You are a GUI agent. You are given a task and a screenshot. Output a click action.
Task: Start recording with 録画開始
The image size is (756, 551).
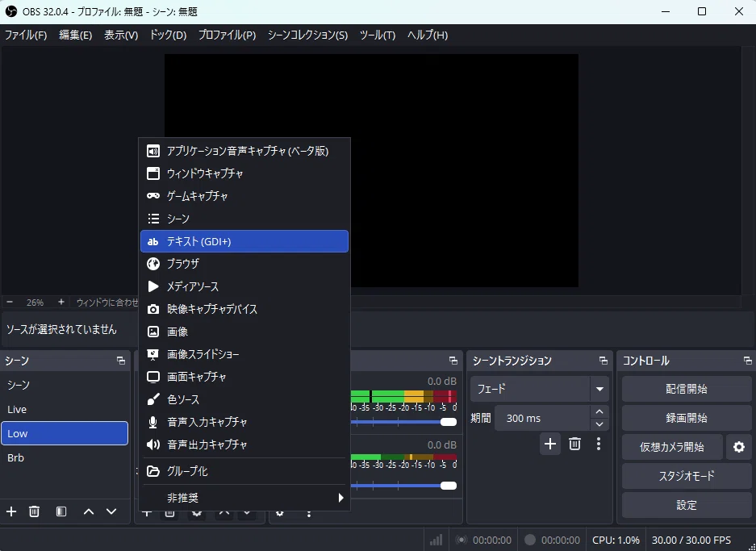coord(687,418)
